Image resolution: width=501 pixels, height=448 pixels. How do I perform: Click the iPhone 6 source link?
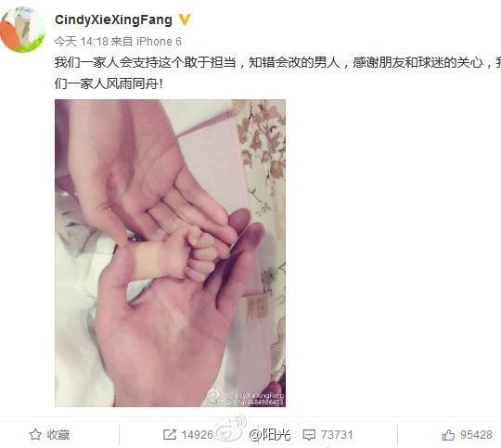click(x=159, y=41)
